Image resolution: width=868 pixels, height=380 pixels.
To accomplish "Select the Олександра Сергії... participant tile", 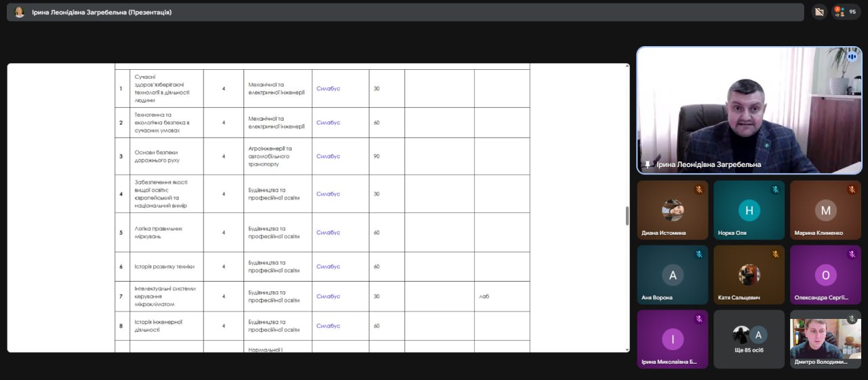I will [825, 275].
